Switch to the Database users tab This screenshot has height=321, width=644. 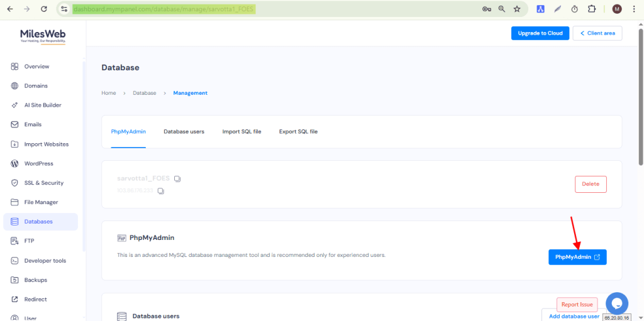184,131
